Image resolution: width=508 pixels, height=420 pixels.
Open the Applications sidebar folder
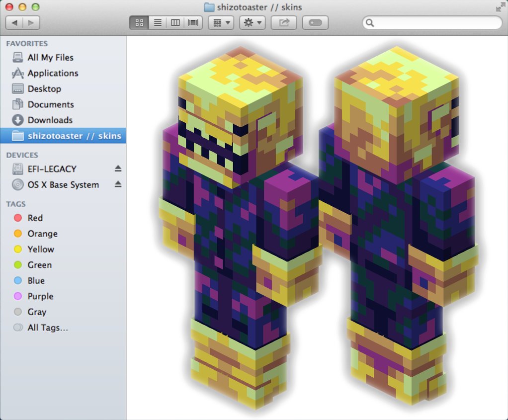(63, 73)
